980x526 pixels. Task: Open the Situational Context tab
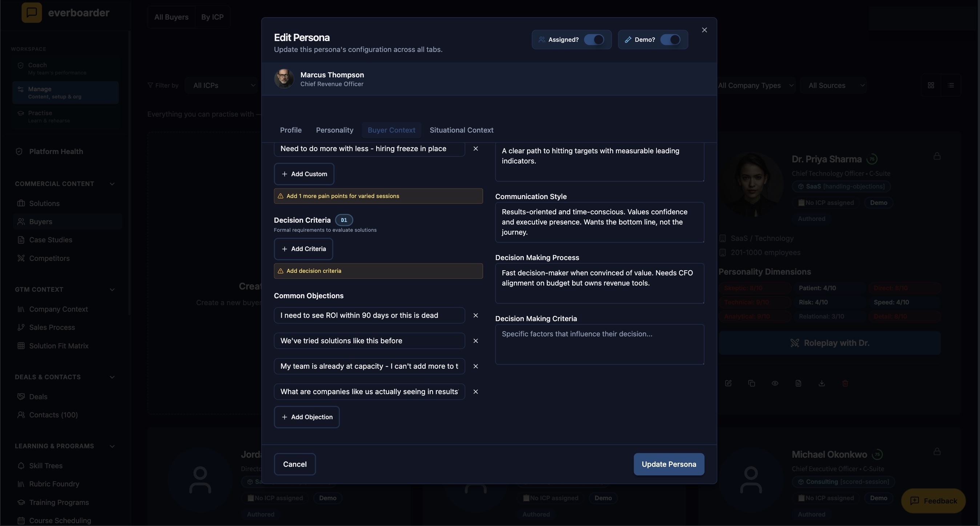coord(462,130)
